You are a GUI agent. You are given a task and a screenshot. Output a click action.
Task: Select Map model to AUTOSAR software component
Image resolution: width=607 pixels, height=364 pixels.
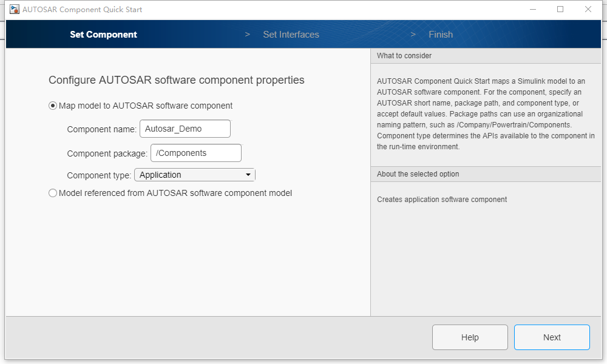(x=53, y=106)
